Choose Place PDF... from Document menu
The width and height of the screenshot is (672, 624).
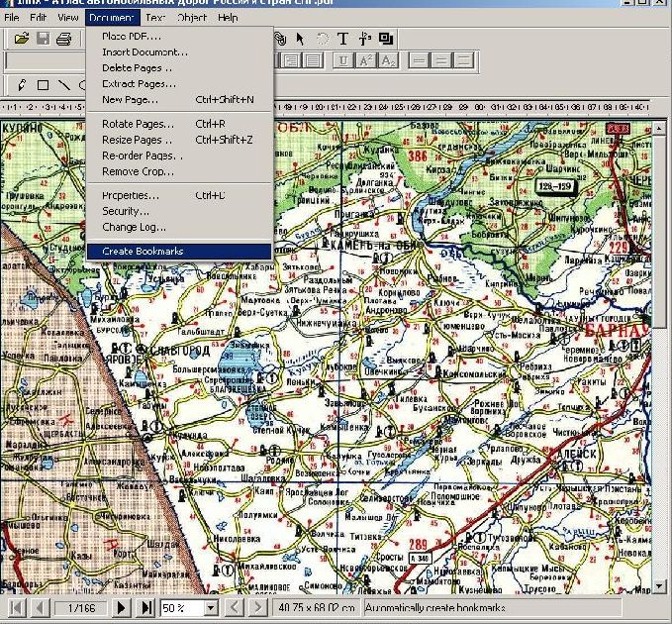pyautogui.click(x=179, y=37)
